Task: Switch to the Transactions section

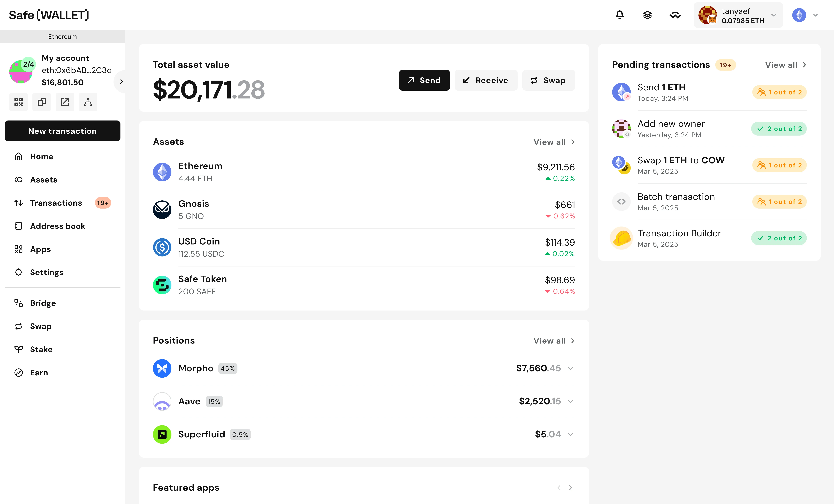Action: click(x=56, y=202)
